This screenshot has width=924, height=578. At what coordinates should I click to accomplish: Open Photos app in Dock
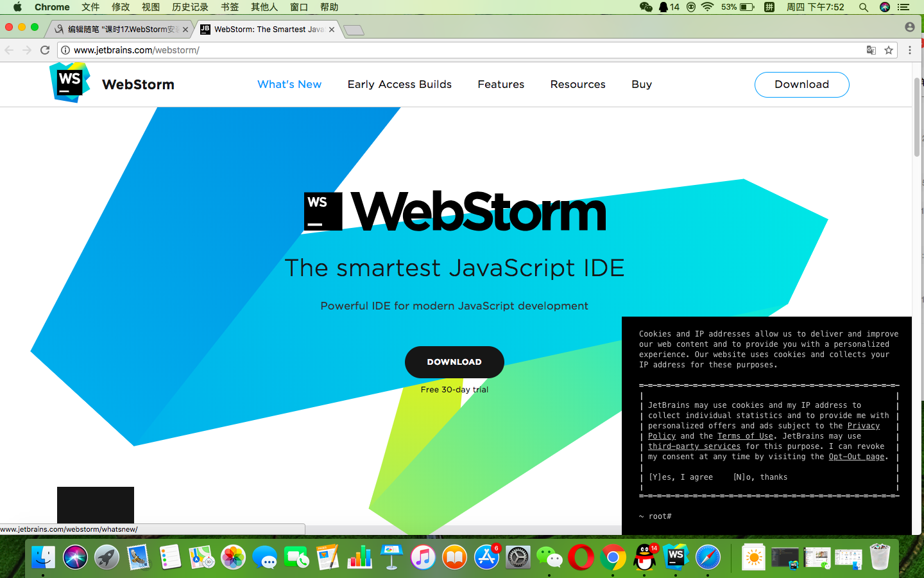point(234,557)
